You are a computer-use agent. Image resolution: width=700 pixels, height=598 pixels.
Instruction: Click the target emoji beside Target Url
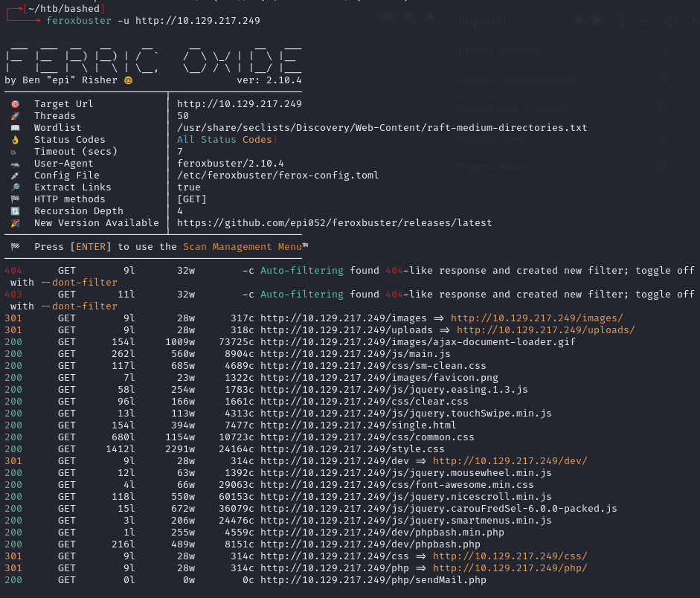pyautogui.click(x=16, y=104)
